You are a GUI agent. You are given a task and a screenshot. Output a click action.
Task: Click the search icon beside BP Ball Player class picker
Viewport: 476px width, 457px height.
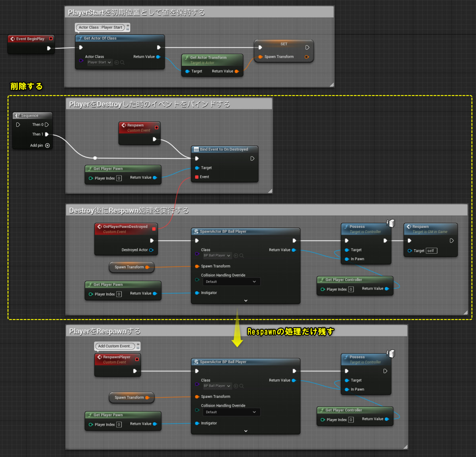[x=241, y=255]
